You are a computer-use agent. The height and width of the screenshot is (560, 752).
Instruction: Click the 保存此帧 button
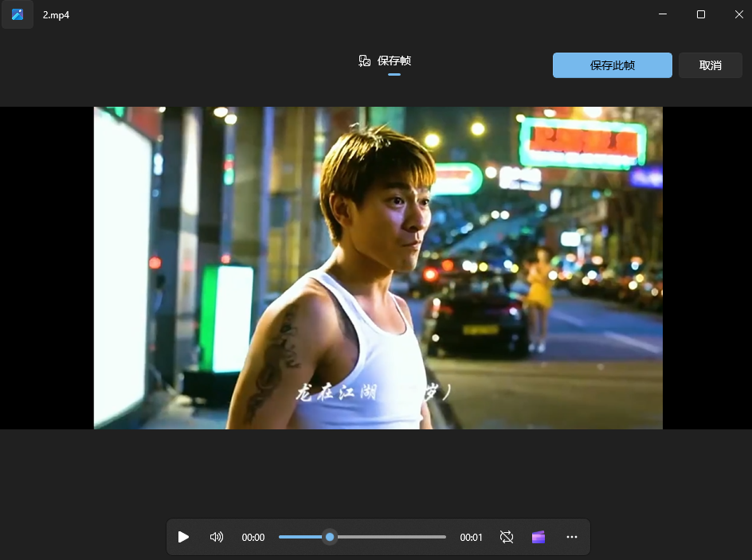tap(612, 65)
